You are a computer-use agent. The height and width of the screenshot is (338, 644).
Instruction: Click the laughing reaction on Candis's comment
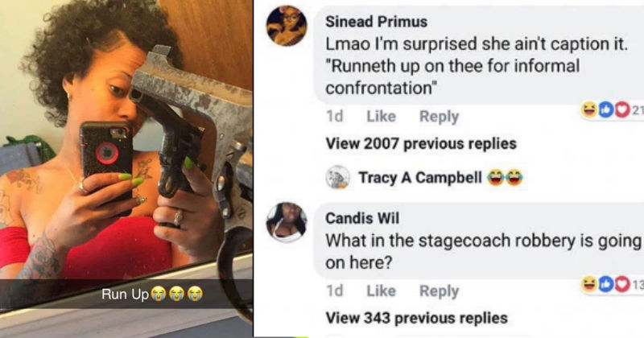589,284
